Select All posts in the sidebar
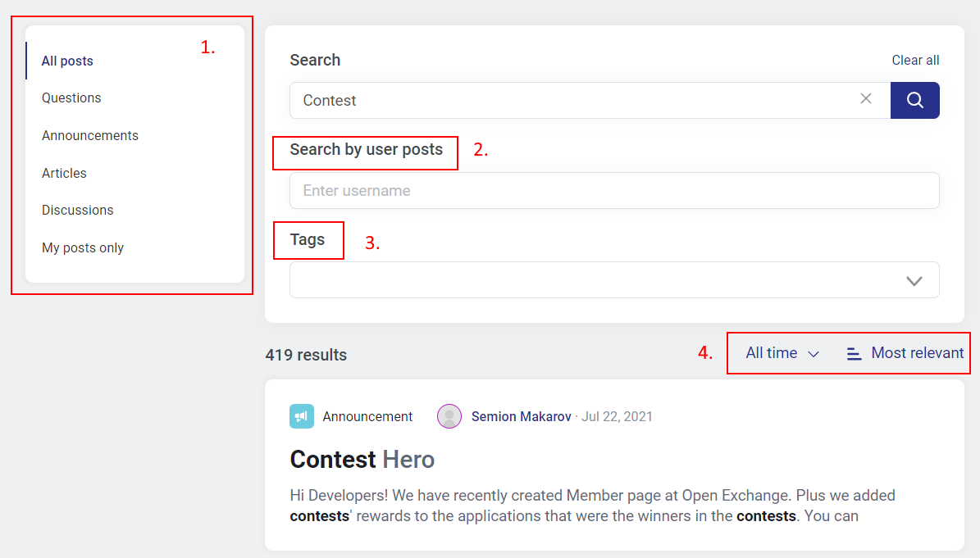 pos(67,61)
